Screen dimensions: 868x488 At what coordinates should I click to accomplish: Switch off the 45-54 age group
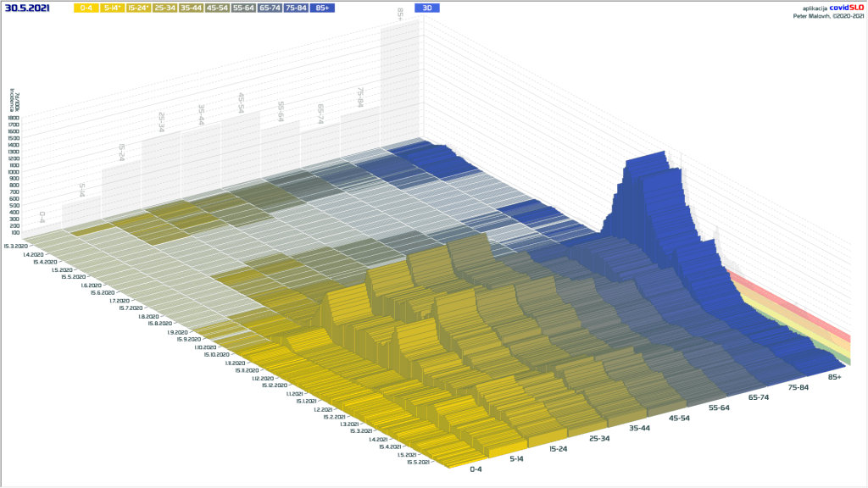click(218, 8)
